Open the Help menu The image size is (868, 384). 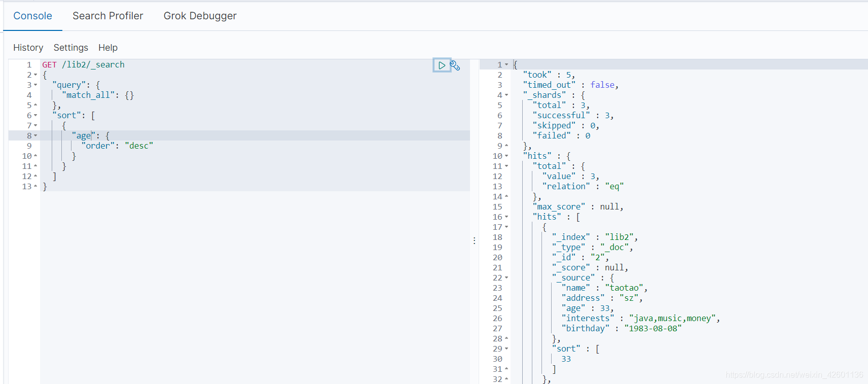(x=108, y=48)
